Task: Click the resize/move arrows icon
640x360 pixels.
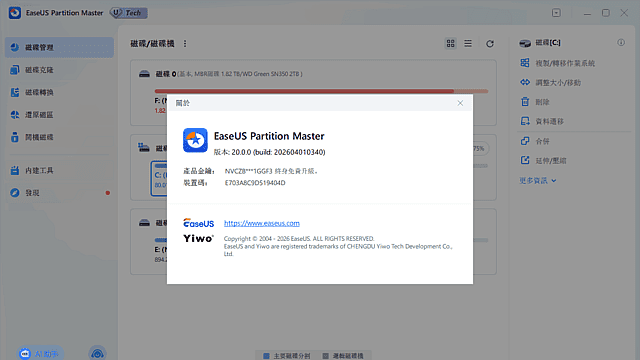Action: 525,82
